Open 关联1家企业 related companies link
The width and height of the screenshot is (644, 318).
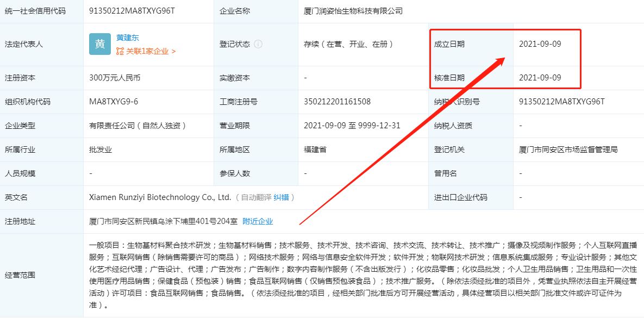(x=151, y=51)
